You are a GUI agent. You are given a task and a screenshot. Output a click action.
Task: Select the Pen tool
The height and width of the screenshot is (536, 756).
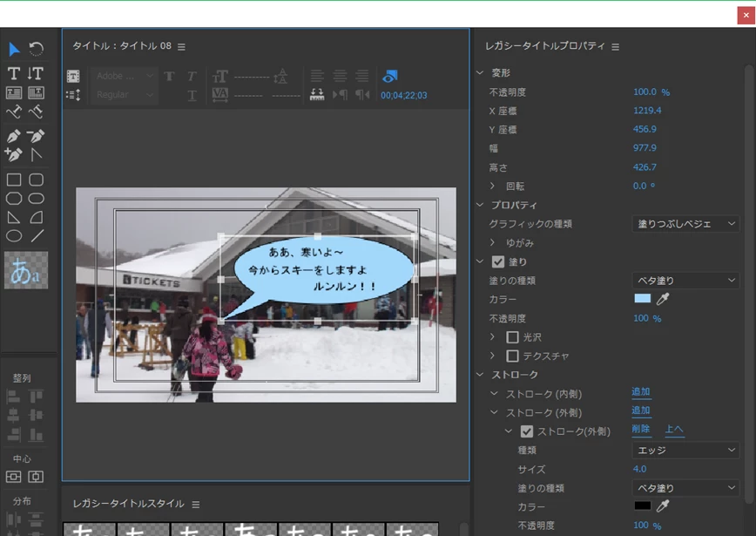(14, 136)
